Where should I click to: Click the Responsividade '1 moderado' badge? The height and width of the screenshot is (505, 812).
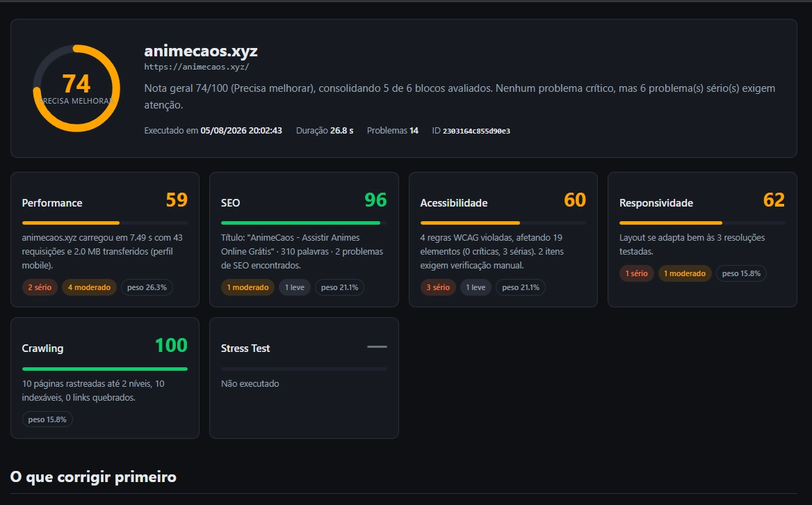click(685, 273)
